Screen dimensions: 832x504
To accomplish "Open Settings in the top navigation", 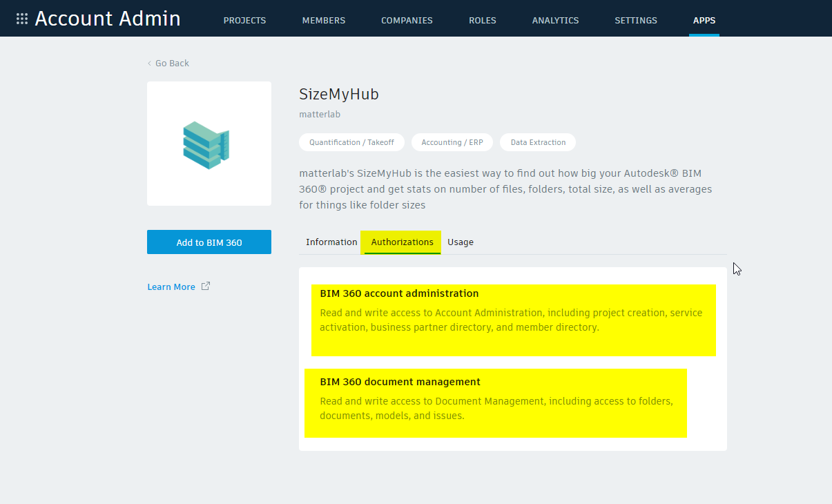I will (x=636, y=21).
